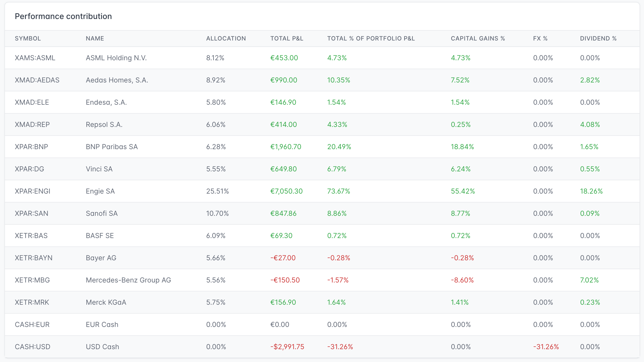644x362 pixels.
Task: Click the 55.42% capital gains value
Action: point(463,191)
